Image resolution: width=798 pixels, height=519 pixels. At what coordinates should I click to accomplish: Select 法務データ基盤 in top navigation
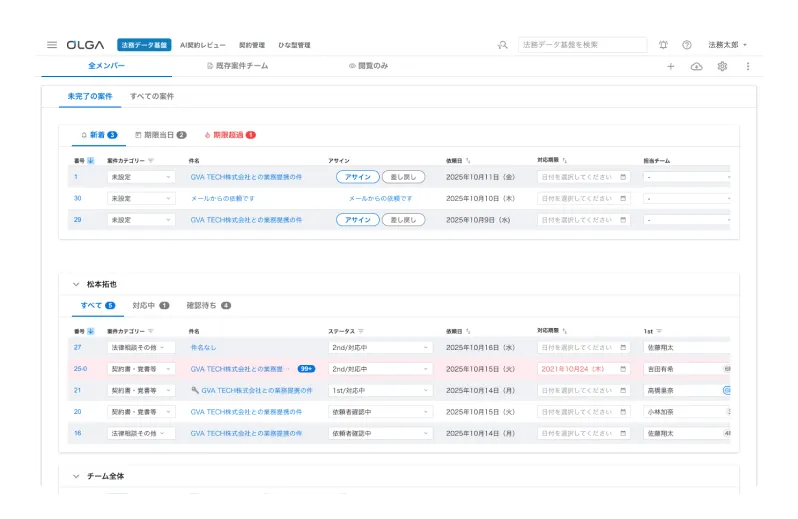[144, 45]
